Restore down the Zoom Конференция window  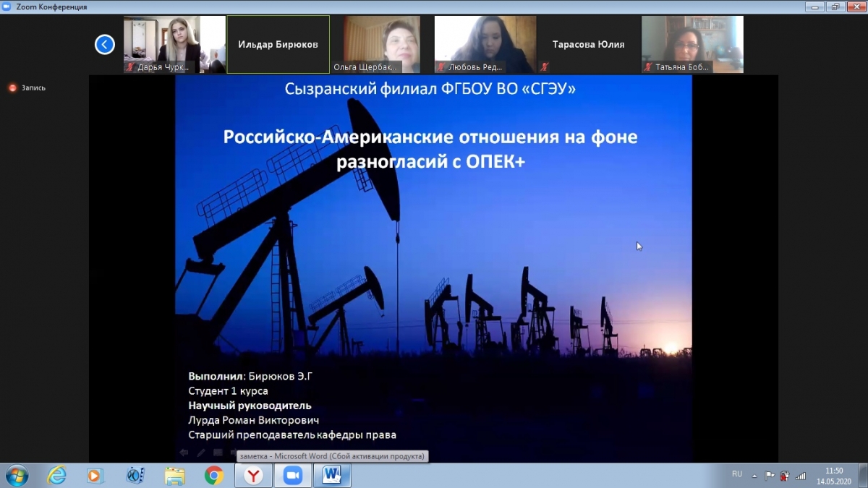click(835, 7)
